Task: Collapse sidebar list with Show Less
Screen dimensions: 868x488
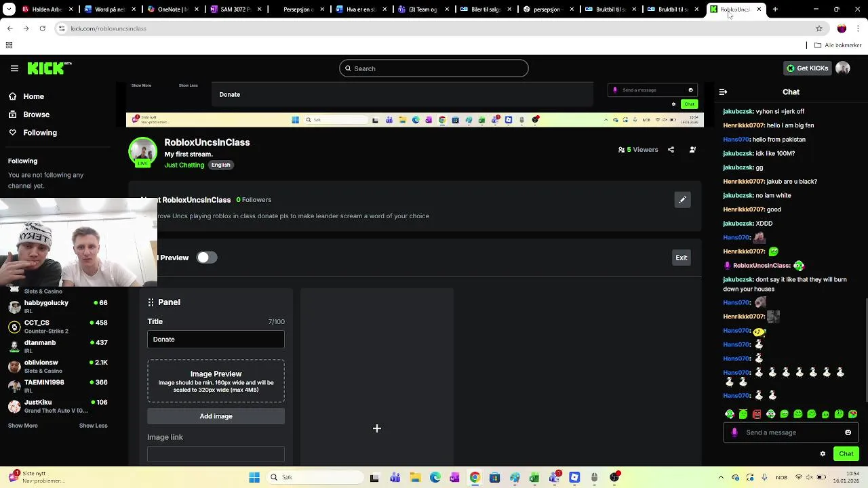Action: [93, 426]
